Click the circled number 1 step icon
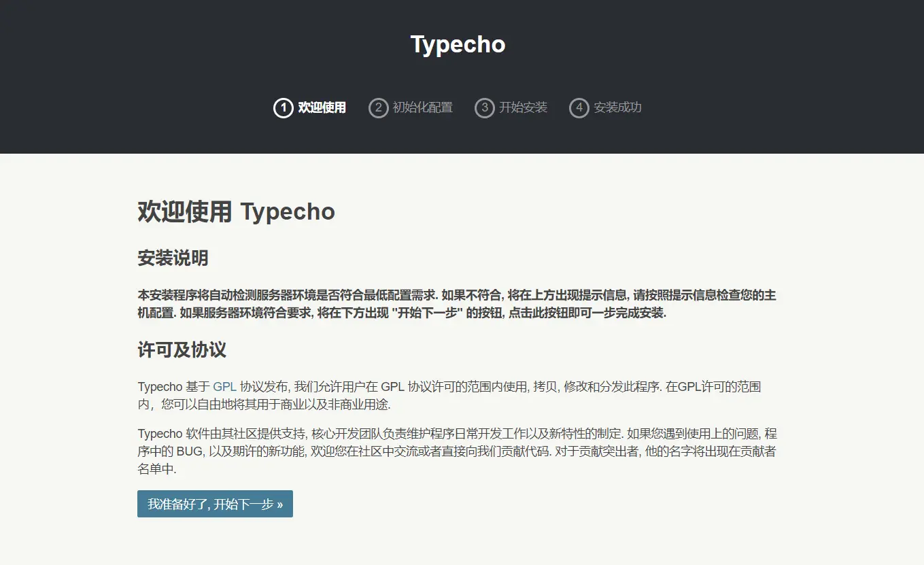Image resolution: width=924 pixels, height=565 pixels. [x=283, y=107]
